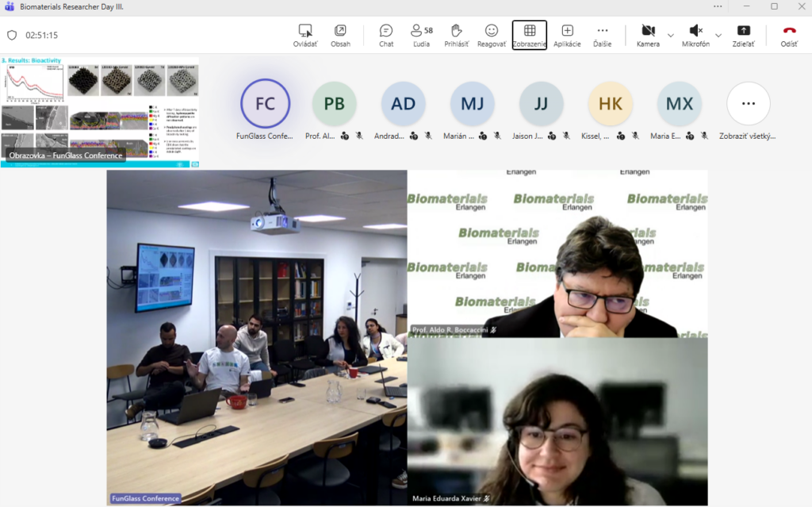Viewport: 812px width, 507px height.
Task: Click the HK Kissel participant avatar
Action: (x=610, y=104)
